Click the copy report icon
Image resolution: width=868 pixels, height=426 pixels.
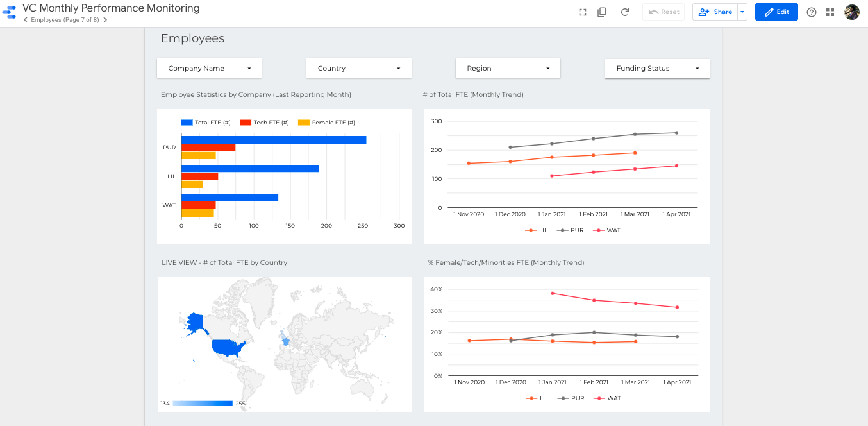pyautogui.click(x=601, y=12)
